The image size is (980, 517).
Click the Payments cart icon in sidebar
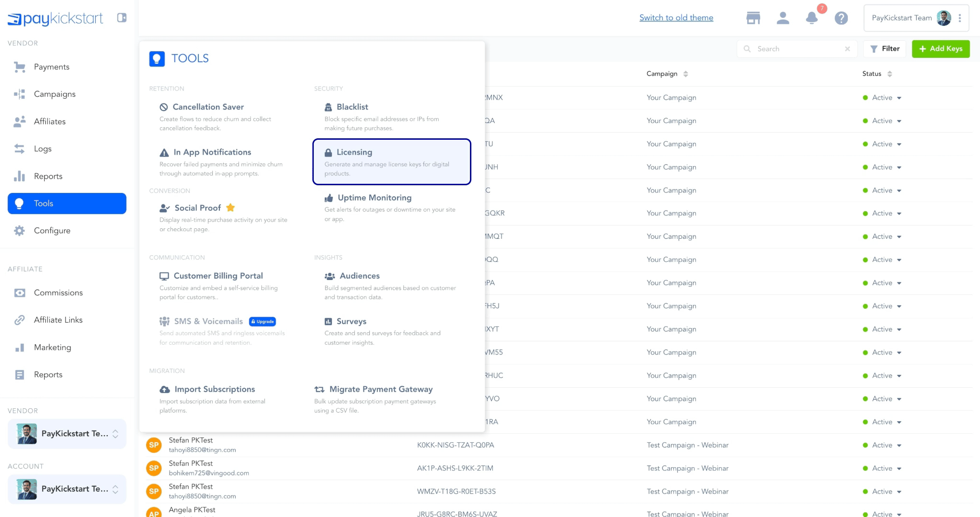pyautogui.click(x=20, y=67)
